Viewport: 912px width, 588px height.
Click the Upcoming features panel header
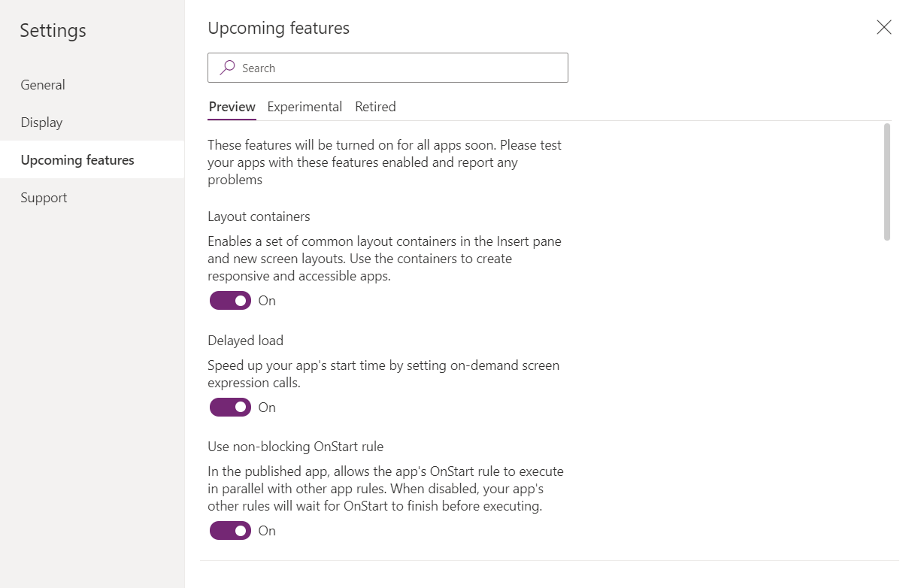(x=278, y=29)
